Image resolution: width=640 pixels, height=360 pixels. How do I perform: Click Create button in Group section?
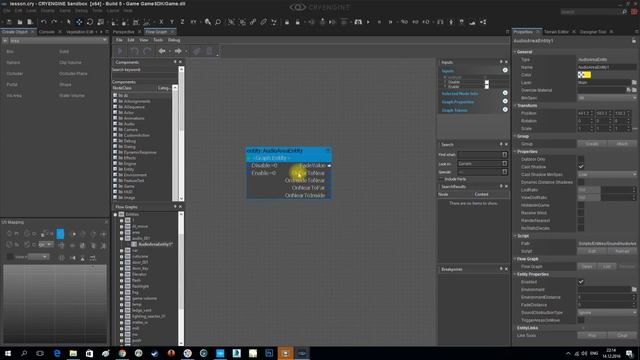[592, 144]
